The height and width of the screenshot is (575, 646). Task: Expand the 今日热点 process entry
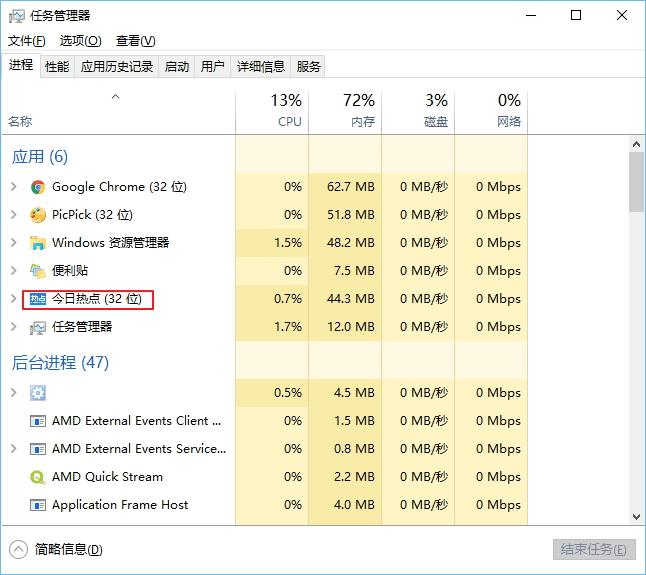tap(13, 299)
